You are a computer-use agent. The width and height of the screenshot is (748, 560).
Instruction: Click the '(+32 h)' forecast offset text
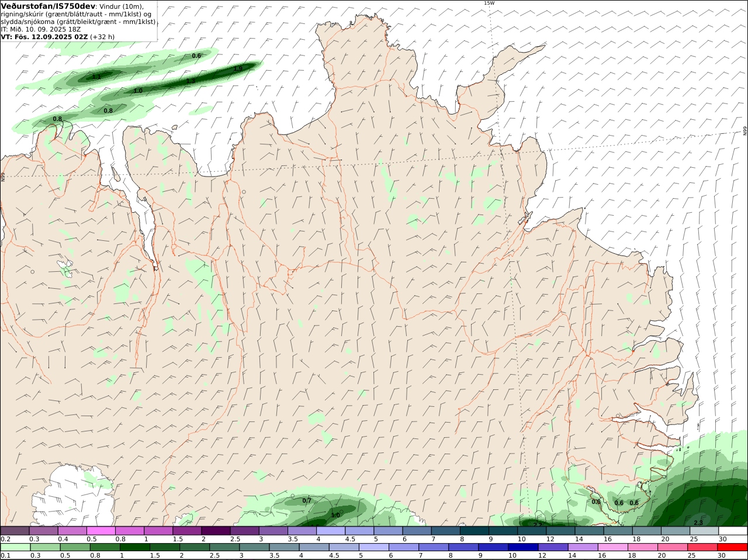pyautogui.click(x=103, y=36)
